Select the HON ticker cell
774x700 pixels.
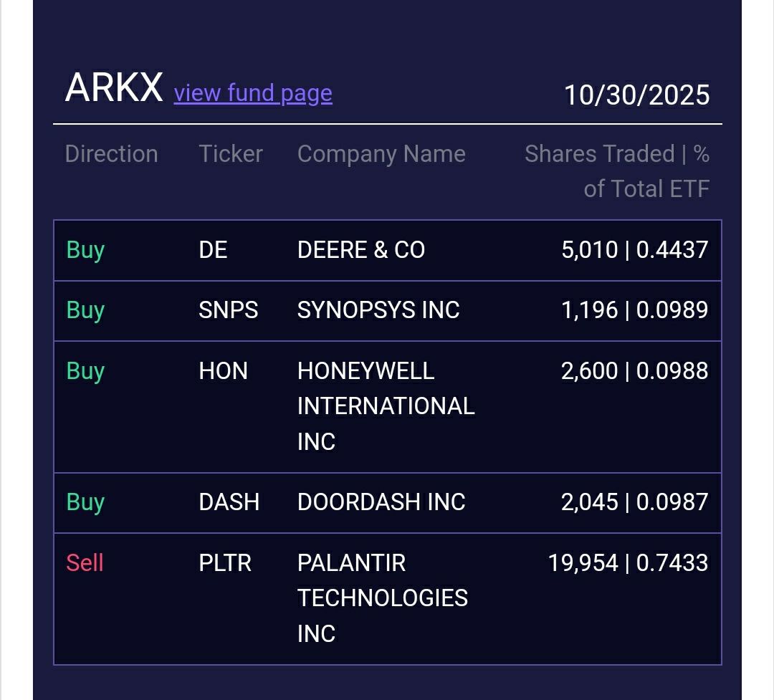[223, 371]
